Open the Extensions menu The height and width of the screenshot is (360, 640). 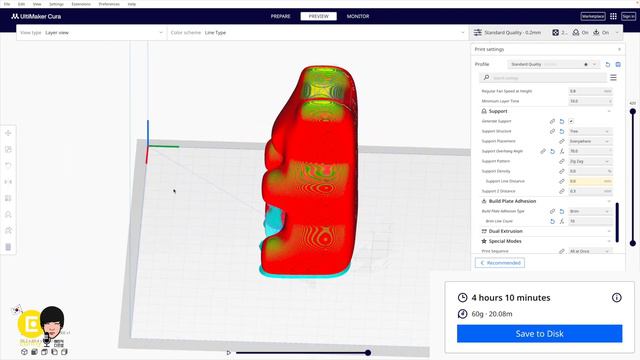[81, 4]
